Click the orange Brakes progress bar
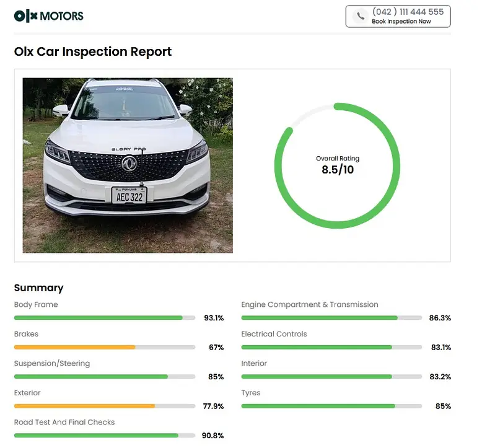The width and height of the screenshot is (495, 448). (104, 347)
